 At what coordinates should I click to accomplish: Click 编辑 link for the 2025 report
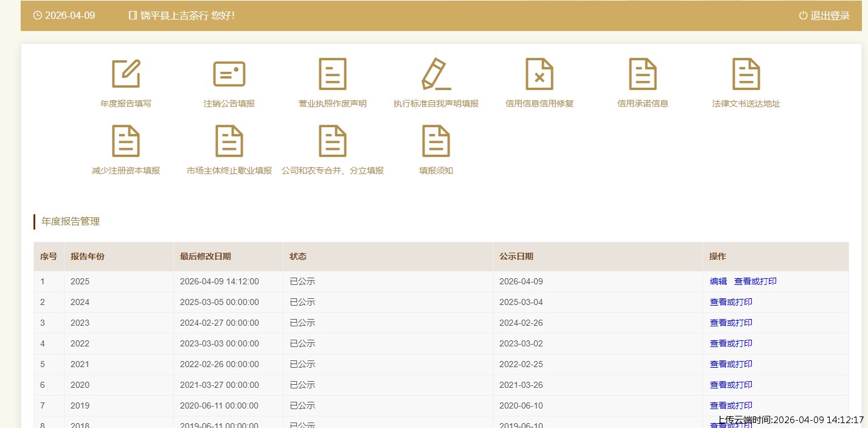point(718,281)
